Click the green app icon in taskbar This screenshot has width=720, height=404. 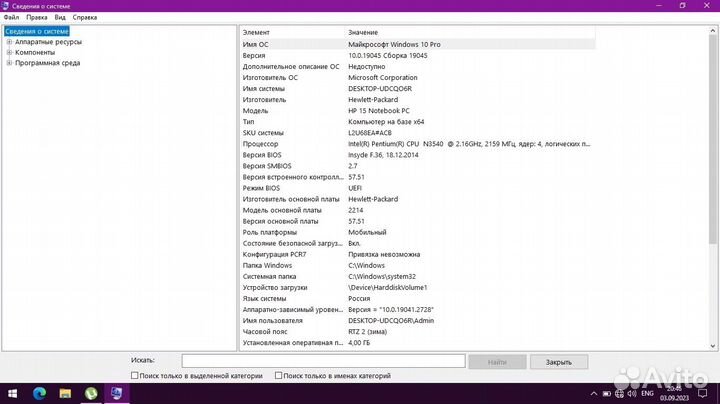(92, 394)
